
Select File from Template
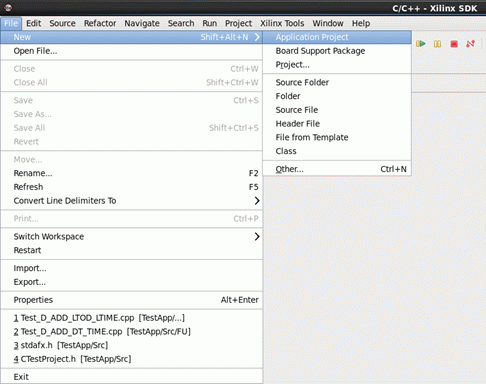coord(337,137)
